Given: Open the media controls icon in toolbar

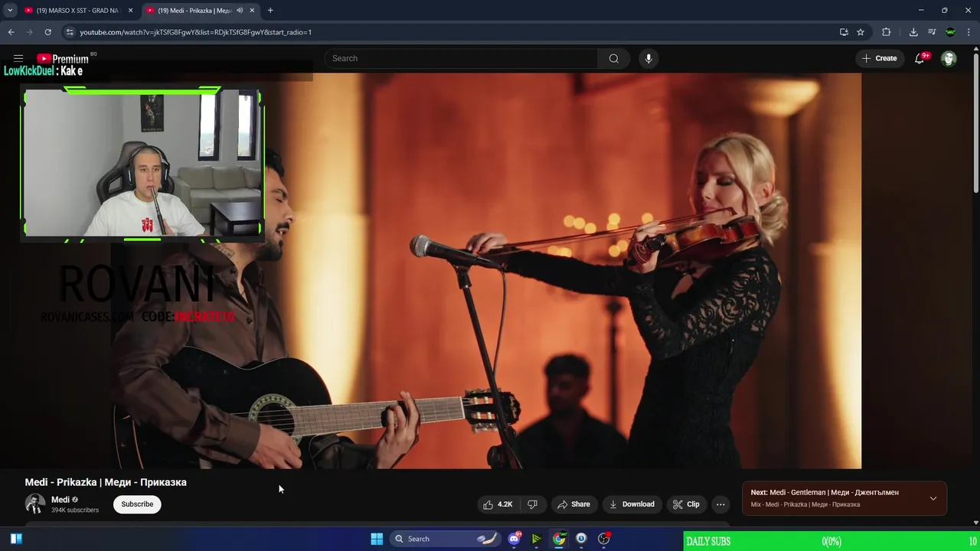Looking at the screenshot, I should tap(932, 32).
